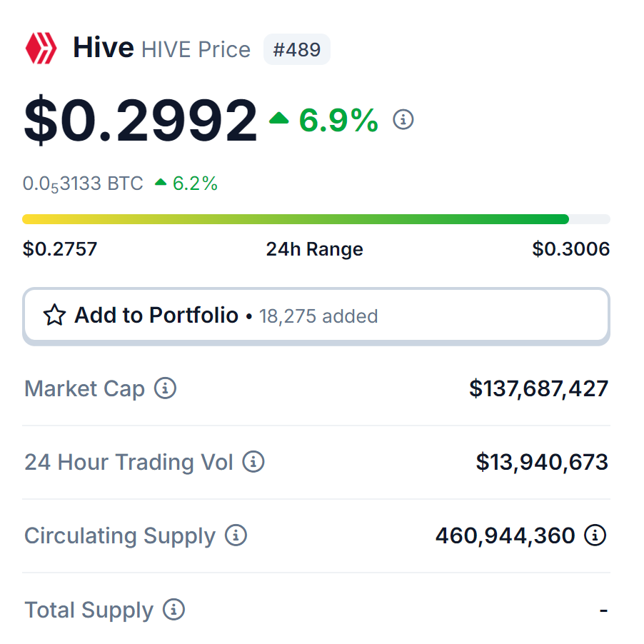Screen dimensions: 644x644
Task: Click the red Hive logo icon
Action: [41, 49]
